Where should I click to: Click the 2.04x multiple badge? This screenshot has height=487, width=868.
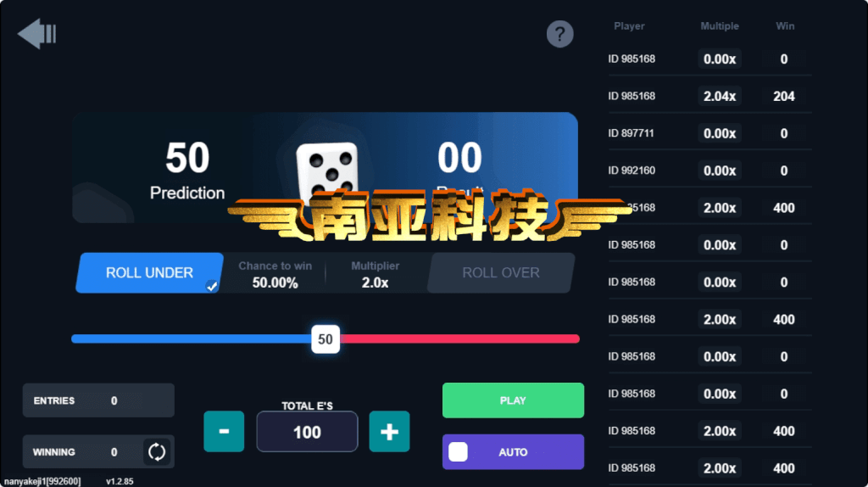(x=720, y=96)
